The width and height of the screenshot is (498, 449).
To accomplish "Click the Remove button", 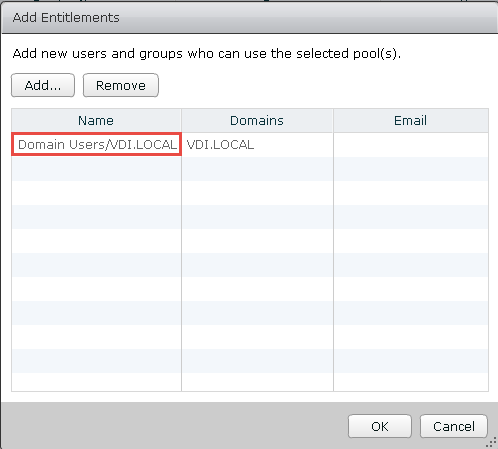I will [121, 85].
